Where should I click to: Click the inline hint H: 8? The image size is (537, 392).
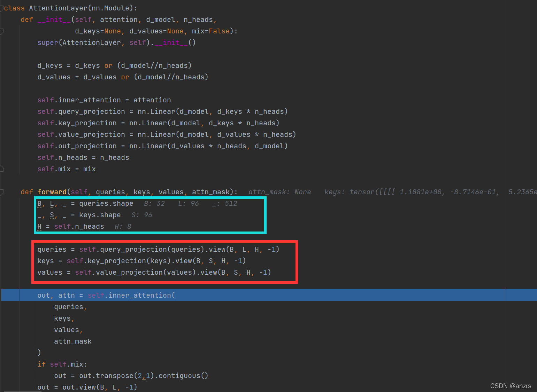(122, 226)
